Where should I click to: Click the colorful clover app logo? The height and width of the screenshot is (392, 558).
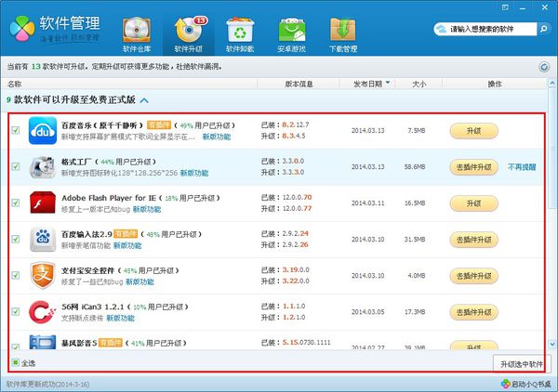pyautogui.click(x=22, y=29)
